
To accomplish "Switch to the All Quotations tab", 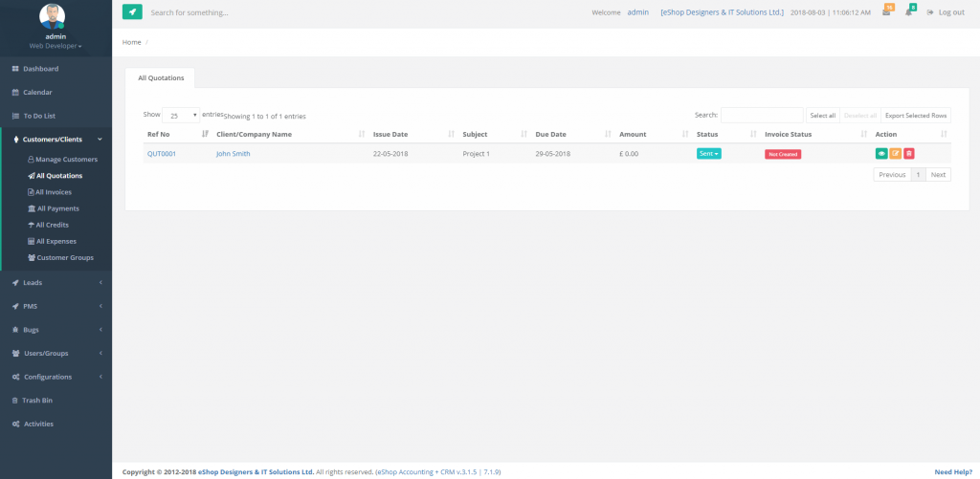I will [160, 77].
